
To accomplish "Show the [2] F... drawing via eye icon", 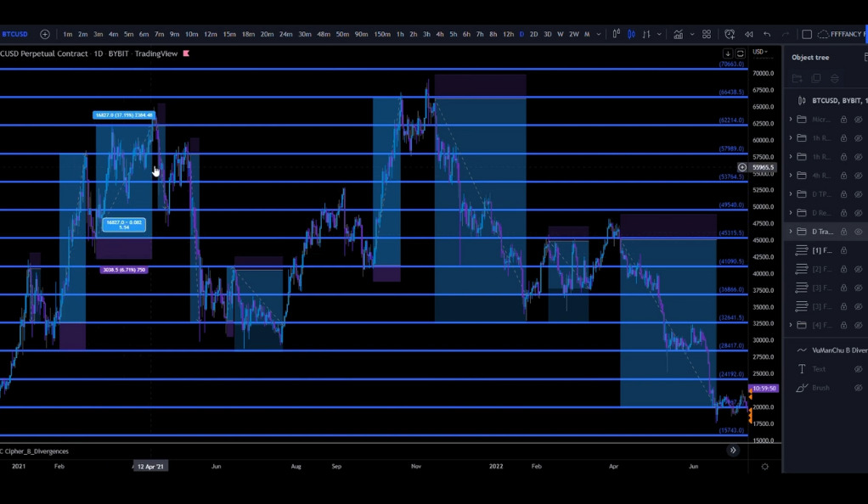I will [x=858, y=270].
